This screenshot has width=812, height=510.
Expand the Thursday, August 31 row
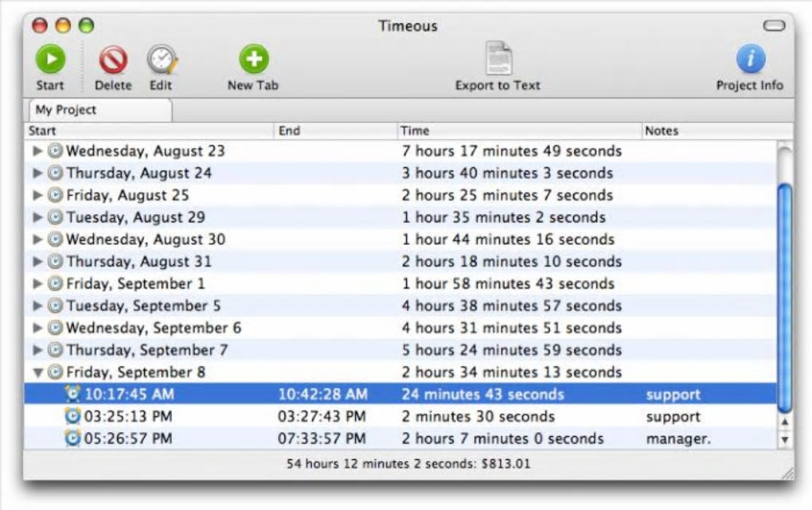37,262
